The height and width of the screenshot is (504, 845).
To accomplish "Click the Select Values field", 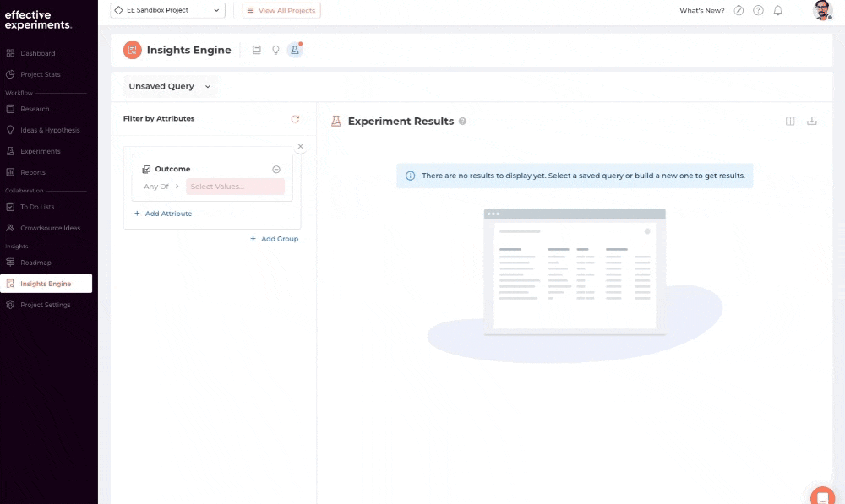I will click(x=235, y=187).
